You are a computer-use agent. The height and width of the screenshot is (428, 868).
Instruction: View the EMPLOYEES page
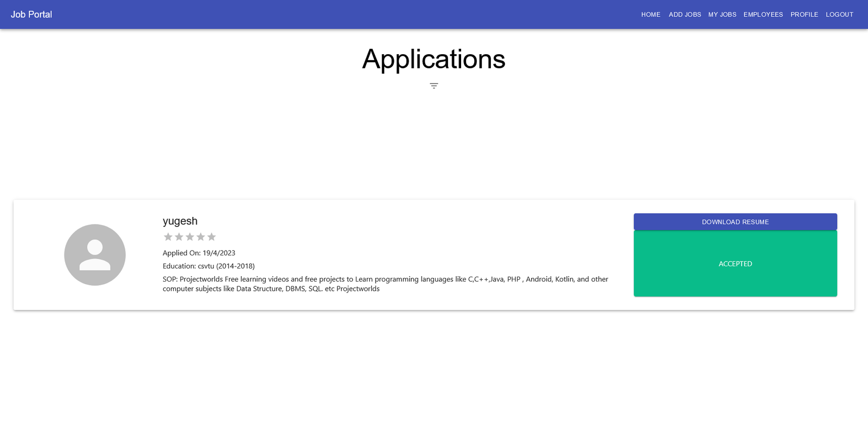763,15
